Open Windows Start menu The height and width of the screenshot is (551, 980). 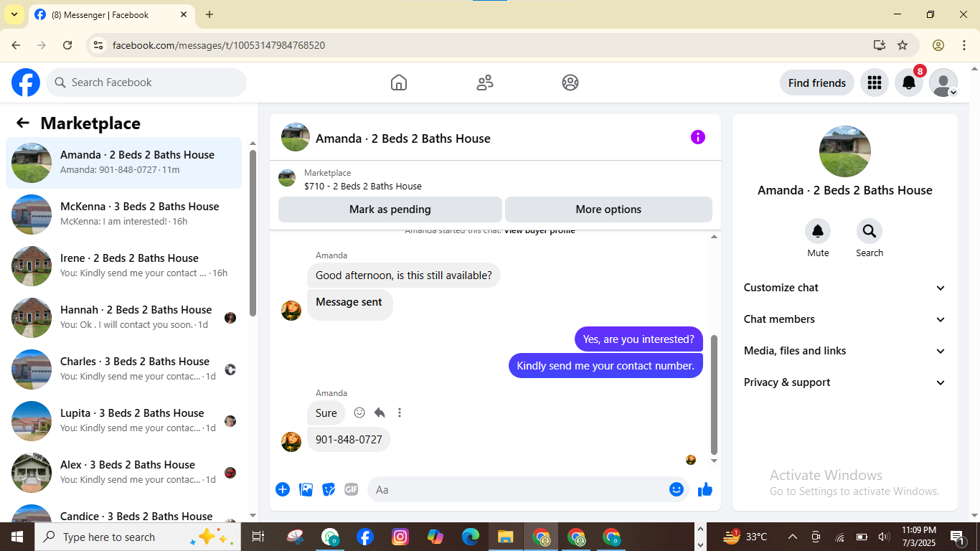coord(17,537)
